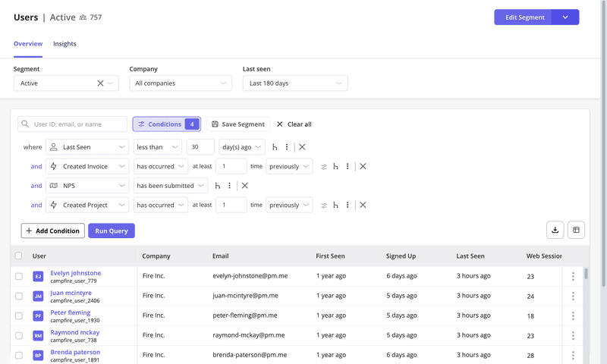Click the download icon above the table
This screenshot has width=607, height=364.
(555, 230)
